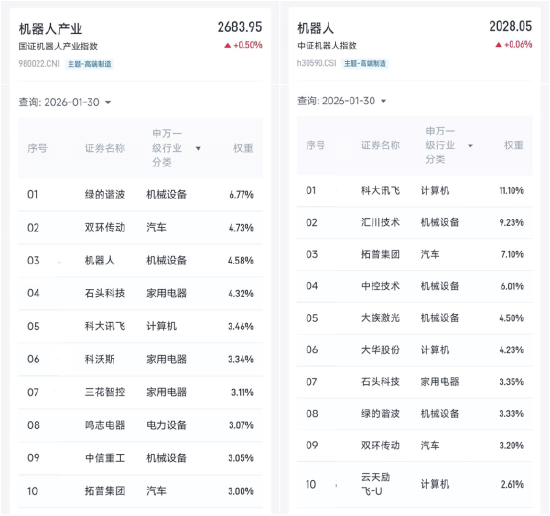Screen dimensions: 550x516
Task: Select 大族激光 in row 05
Action: (x=381, y=318)
